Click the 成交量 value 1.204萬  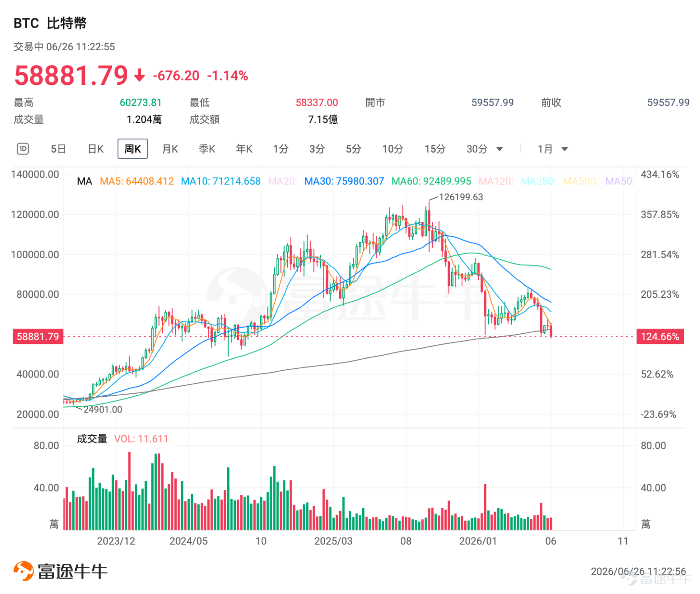tap(144, 119)
